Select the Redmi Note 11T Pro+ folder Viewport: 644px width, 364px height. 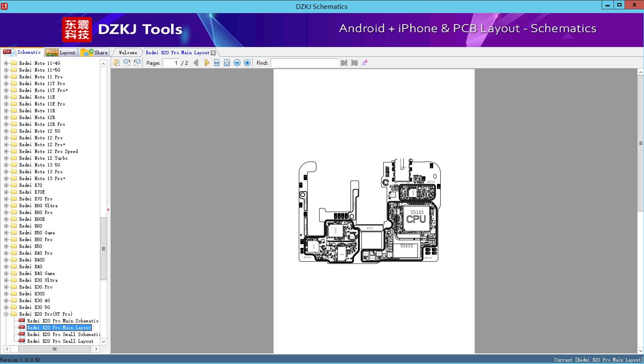click(x=43, y=90)
